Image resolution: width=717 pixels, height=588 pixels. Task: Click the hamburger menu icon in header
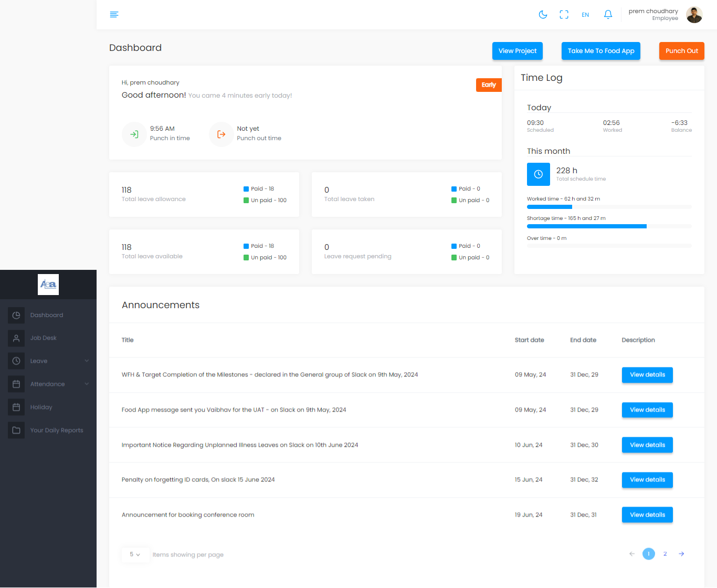pyautogui.click(x=114, y=15)
